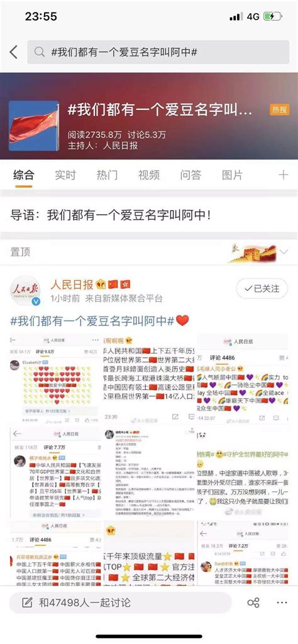Image resolution: width=298 pixels, height=644 pixels.
Task: Tap the plus icon after 图片 tab
Action: tap(283, 175)
